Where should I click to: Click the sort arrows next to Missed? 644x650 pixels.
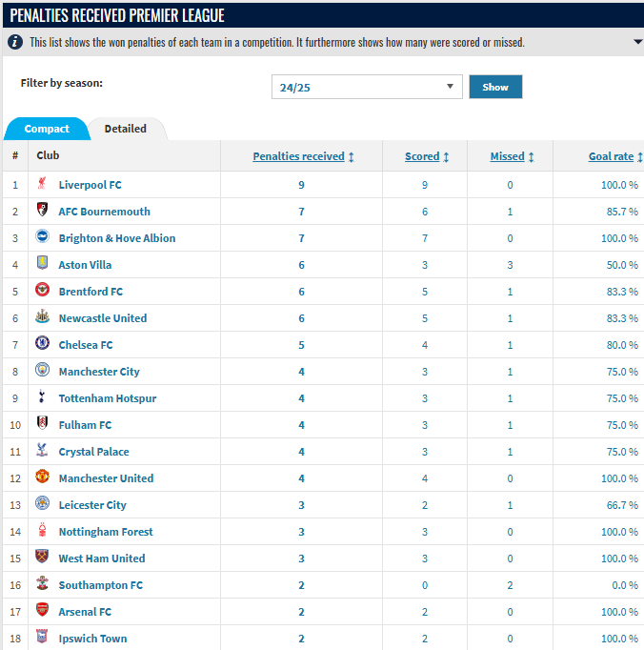(532, 156)
